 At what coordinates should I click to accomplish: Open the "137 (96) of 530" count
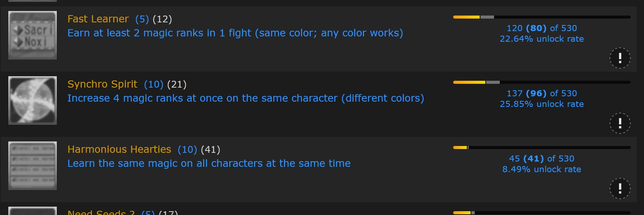pyautogui.click(x=541, y=93)
